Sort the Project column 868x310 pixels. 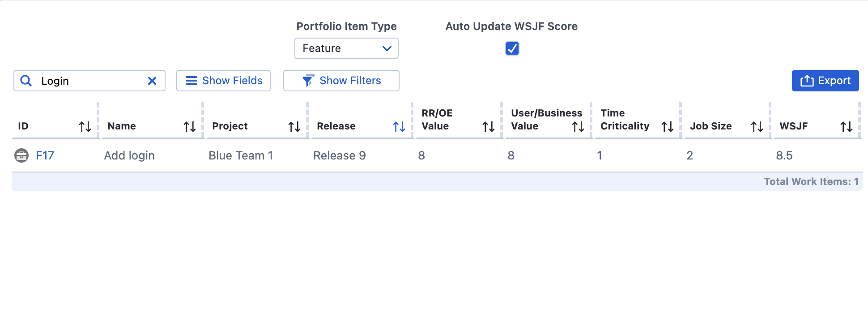click(294, 126)
